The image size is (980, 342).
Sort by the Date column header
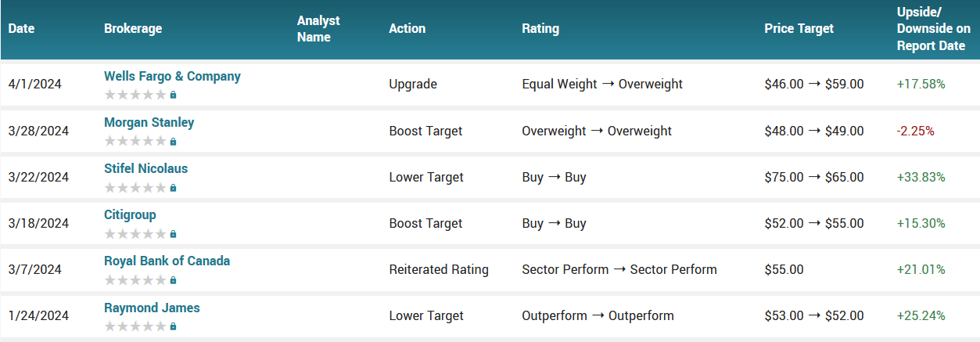pos(22,29)
